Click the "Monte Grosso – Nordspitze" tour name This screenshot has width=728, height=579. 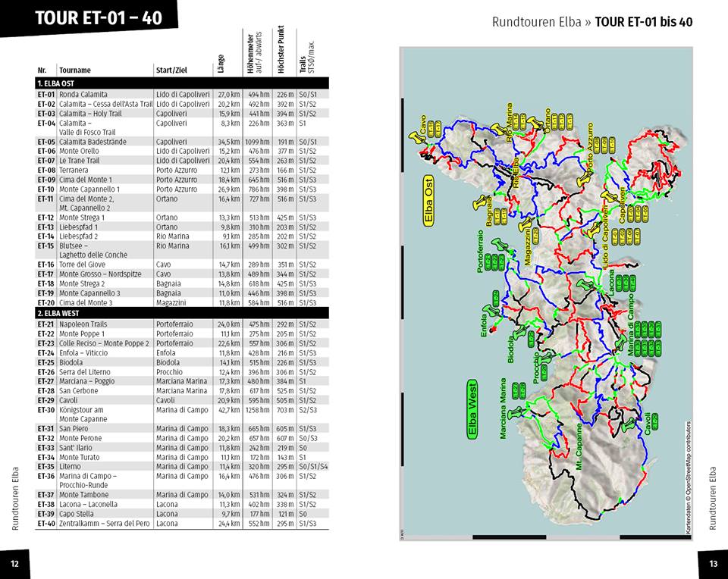(x=100, y=274)
